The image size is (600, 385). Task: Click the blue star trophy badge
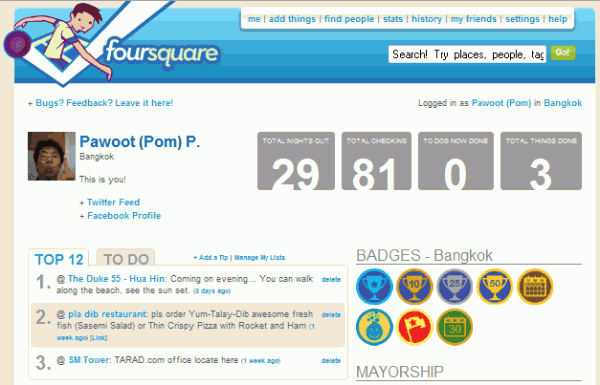pyautogui.click(x=374, y=287)
